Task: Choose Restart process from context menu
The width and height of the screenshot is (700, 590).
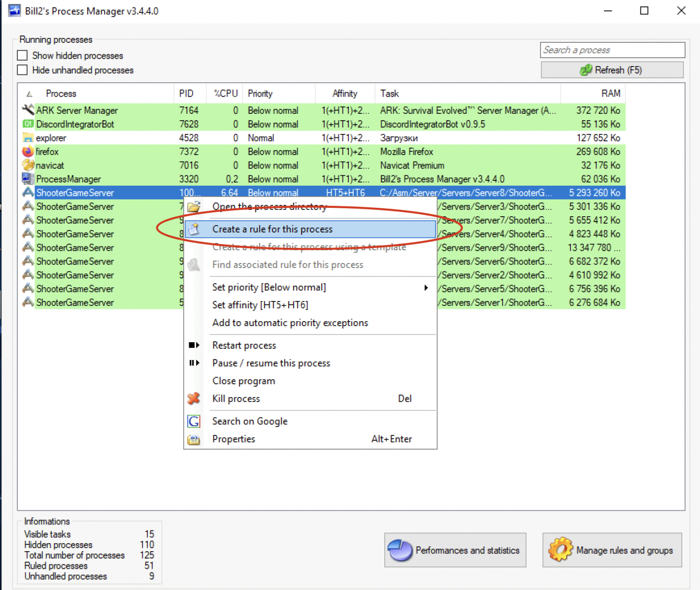Action: (244, 345)
